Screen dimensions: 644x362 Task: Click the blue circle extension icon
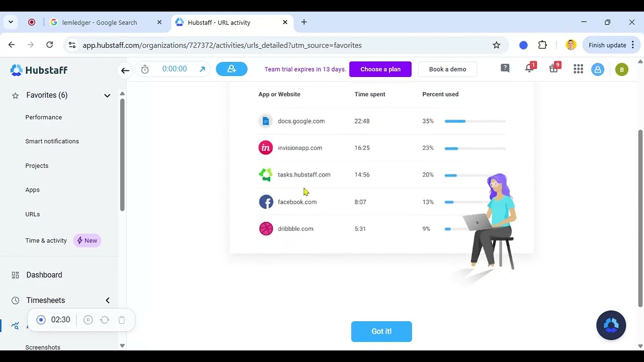pyautogui.click(x=523, y=45)
